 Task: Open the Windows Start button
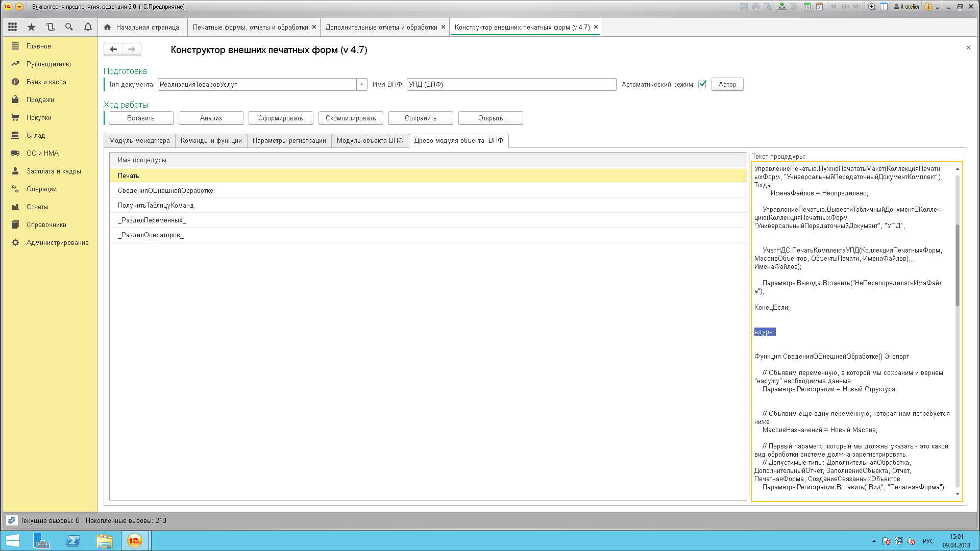(12, 541)
